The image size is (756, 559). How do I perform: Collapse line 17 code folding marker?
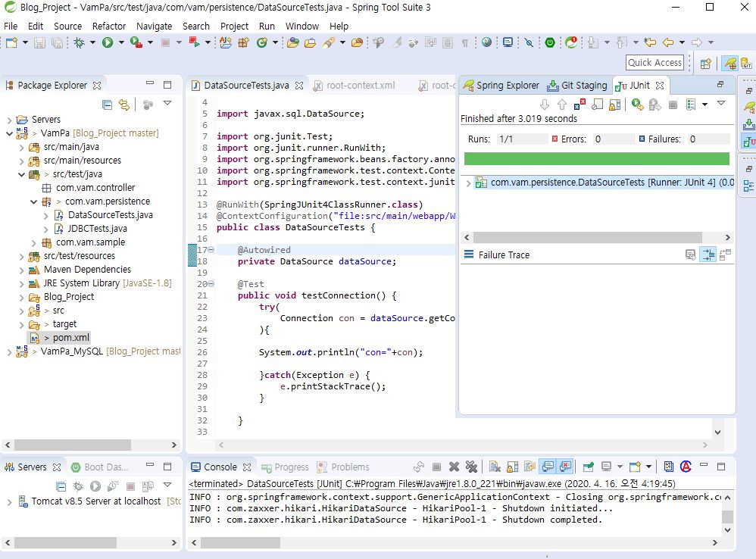pos(211,250)
